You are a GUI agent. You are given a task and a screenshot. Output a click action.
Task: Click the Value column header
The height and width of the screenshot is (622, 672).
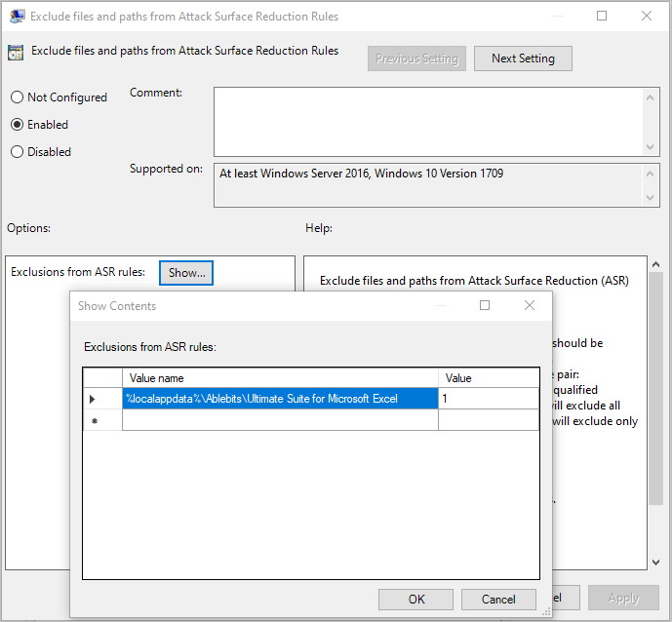coord(489,378)
